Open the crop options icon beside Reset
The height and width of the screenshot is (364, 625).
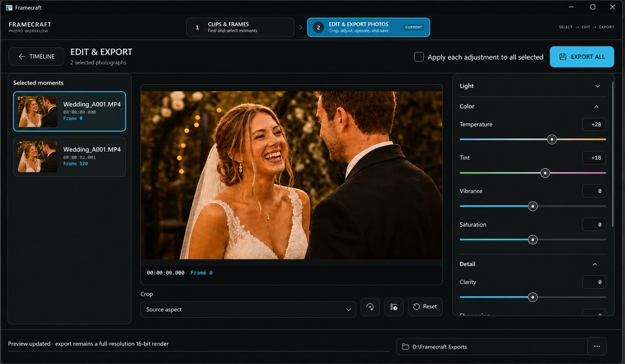(x=394, y=307)
